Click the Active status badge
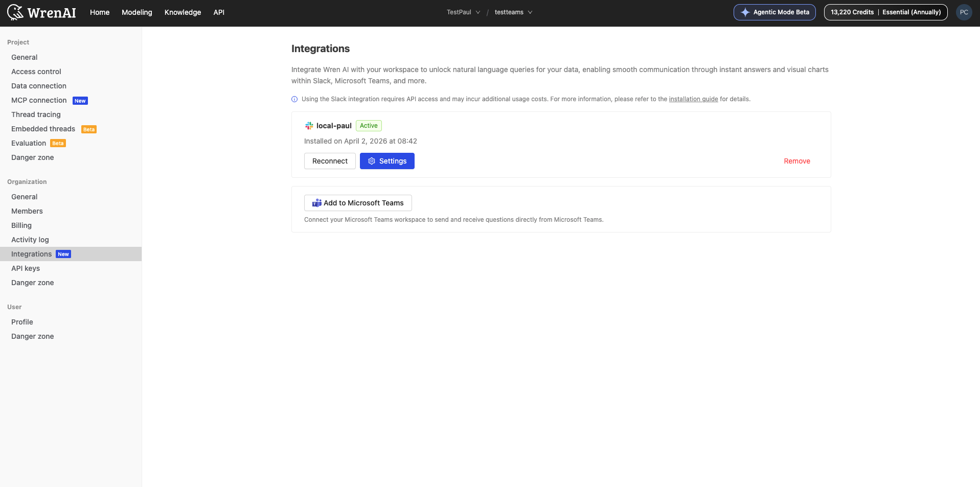 pos(369,126)
